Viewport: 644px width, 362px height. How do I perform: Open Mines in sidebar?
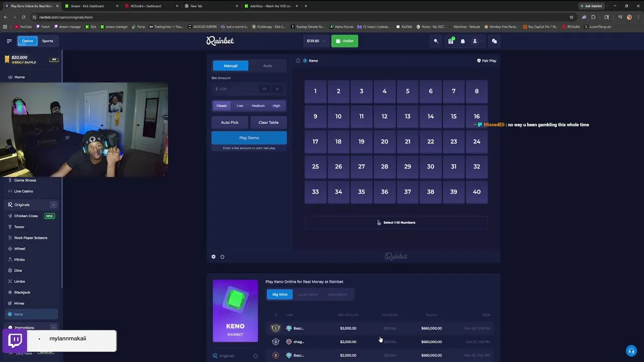pos(31,303)
